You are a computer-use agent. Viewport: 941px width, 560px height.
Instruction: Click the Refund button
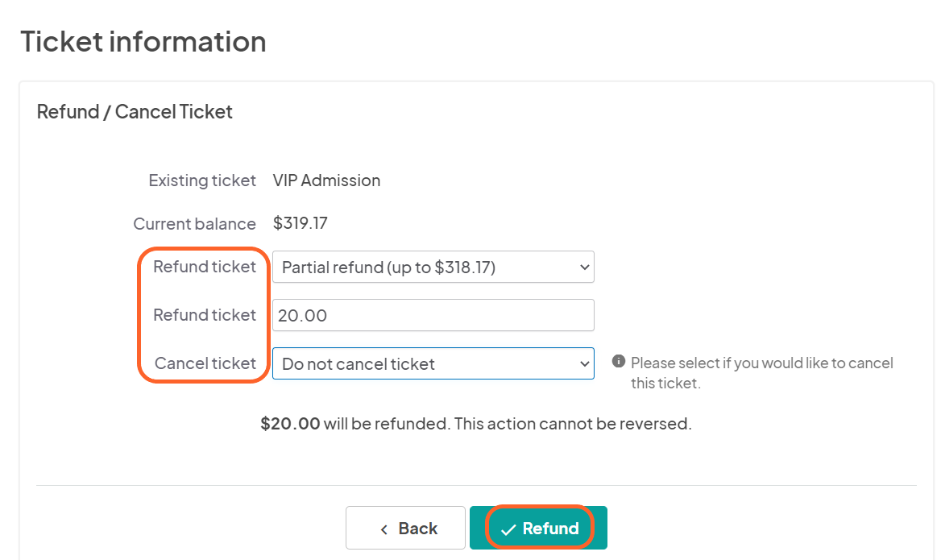(x=538, y=528)
